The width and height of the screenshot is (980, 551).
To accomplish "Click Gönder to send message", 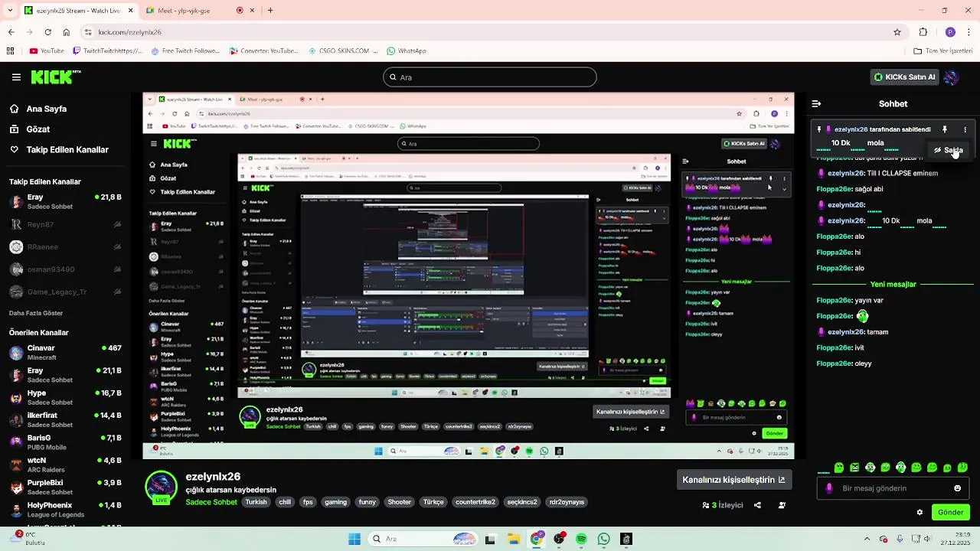I will click(950, 512).
